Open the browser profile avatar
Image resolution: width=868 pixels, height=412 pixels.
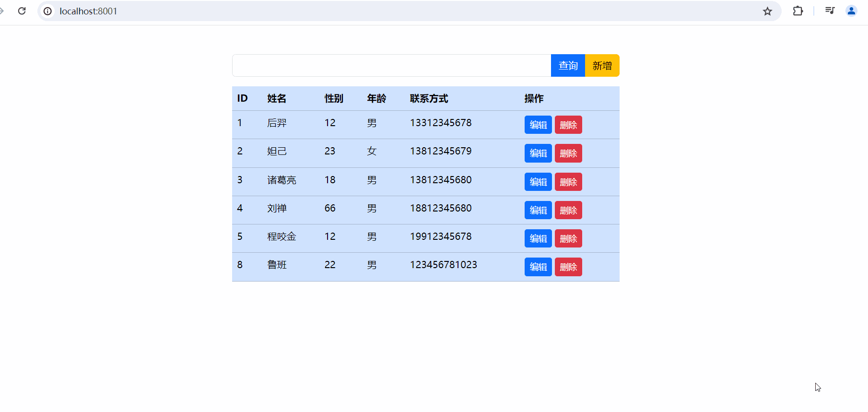[x=851, y=11]
